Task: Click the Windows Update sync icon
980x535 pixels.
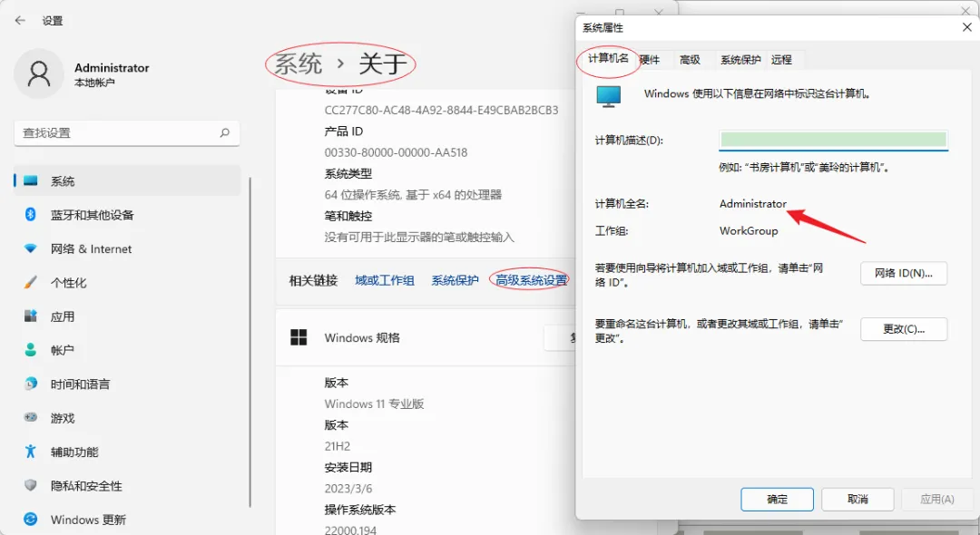Action: pos(30,519)
